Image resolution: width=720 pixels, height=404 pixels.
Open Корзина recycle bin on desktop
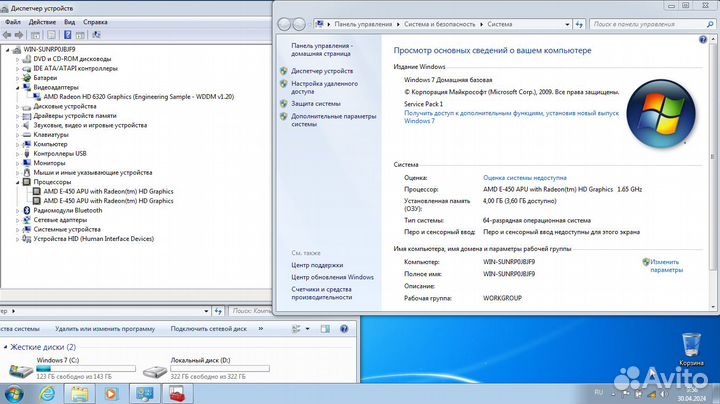[691, 350]
